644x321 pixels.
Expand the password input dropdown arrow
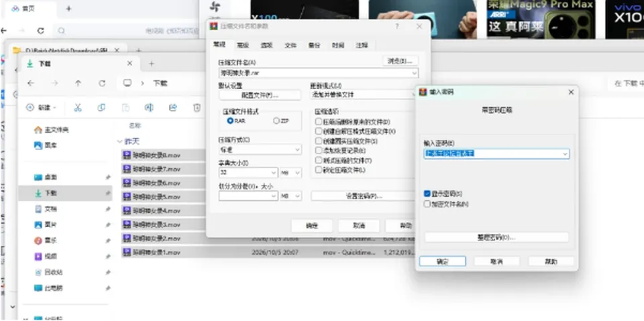[x=565, y=154]
